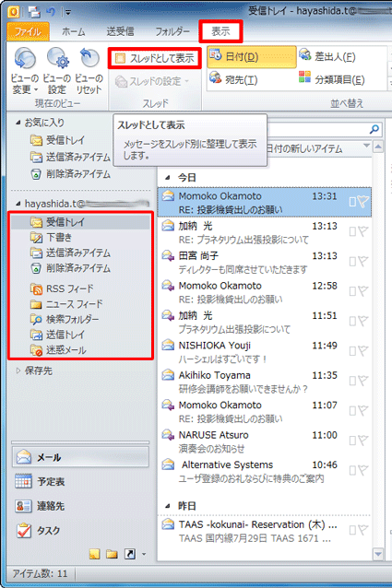The width and height of the screenshot is (392, 588).
Task: Flag the NARUSE Atsuro message
Action: (363, 441)
